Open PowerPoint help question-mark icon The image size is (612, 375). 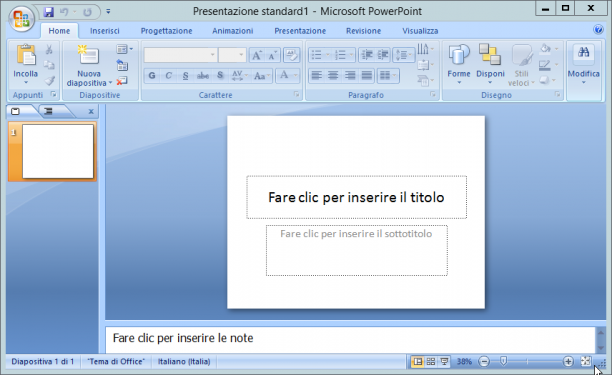(598, 29)
